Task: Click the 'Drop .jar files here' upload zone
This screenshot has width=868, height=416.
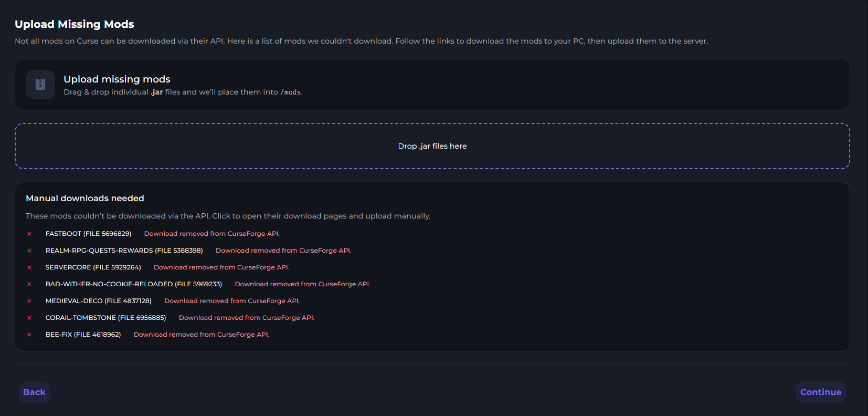Action: (432, 146)
